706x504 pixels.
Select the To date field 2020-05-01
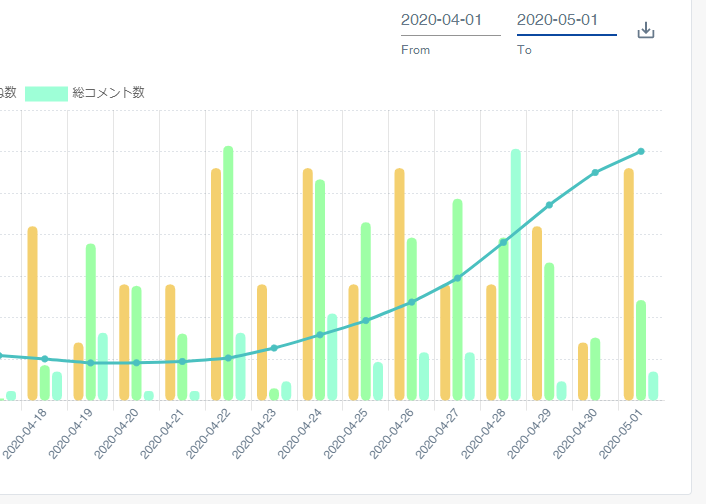click(566, 20)
